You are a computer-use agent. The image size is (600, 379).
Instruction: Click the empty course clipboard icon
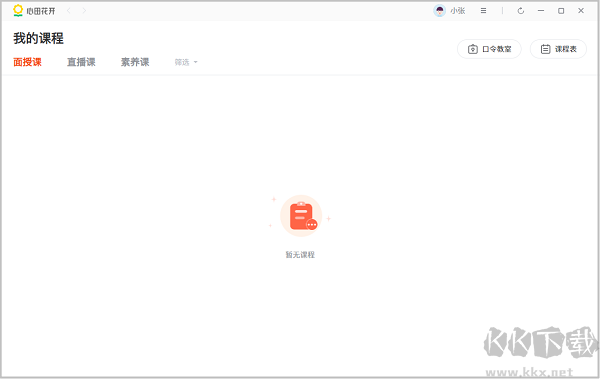pos(301,216)
